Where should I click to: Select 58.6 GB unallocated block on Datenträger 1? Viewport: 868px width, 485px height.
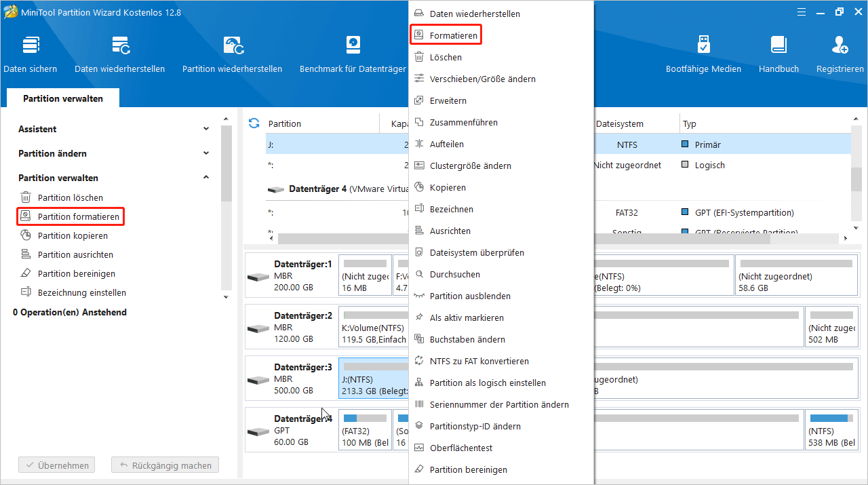(796, 277)
